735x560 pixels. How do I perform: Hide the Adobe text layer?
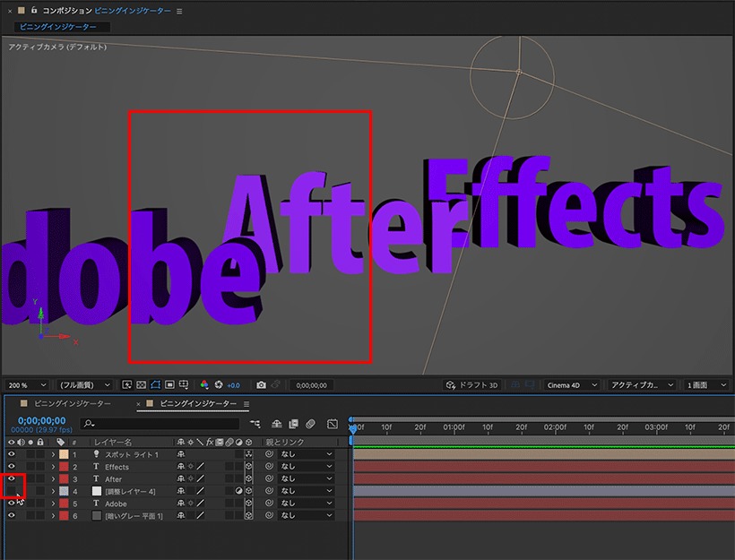tap(12, 503)
